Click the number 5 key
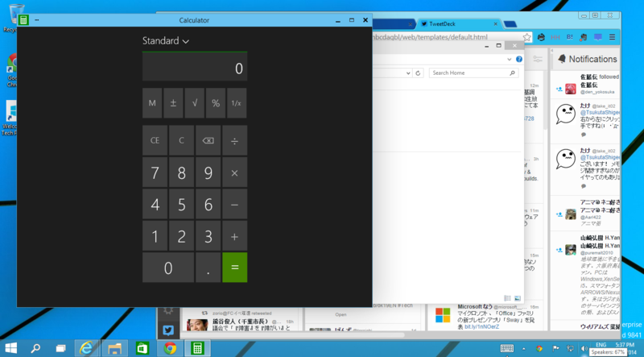The image size is (644, 357). [182, 204]
